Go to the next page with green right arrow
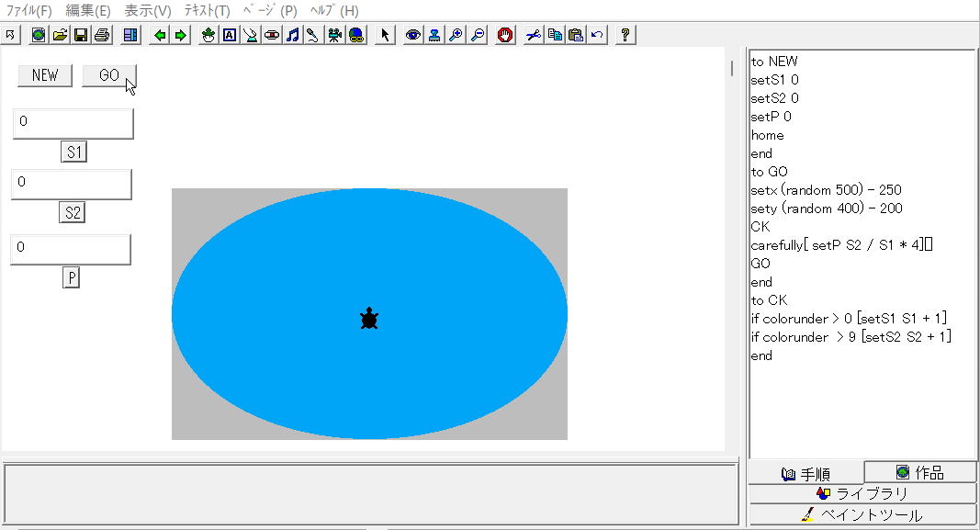 [x=181, y=35]
